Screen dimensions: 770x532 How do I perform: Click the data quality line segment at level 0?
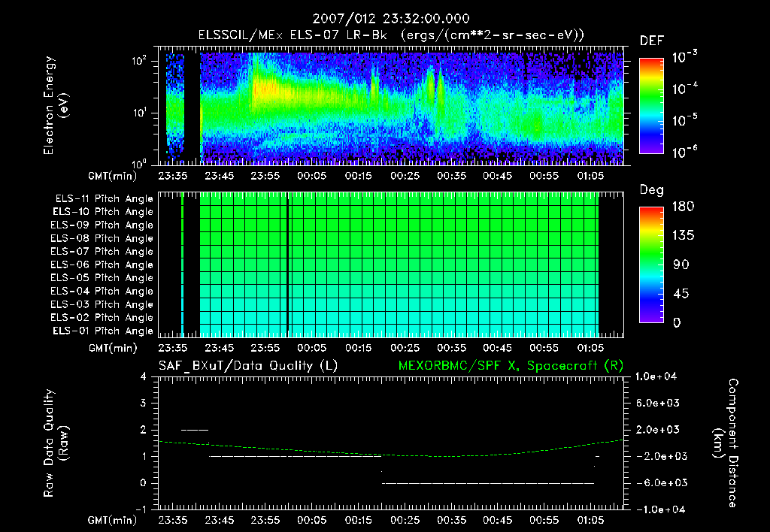click(x=487, y=483)
